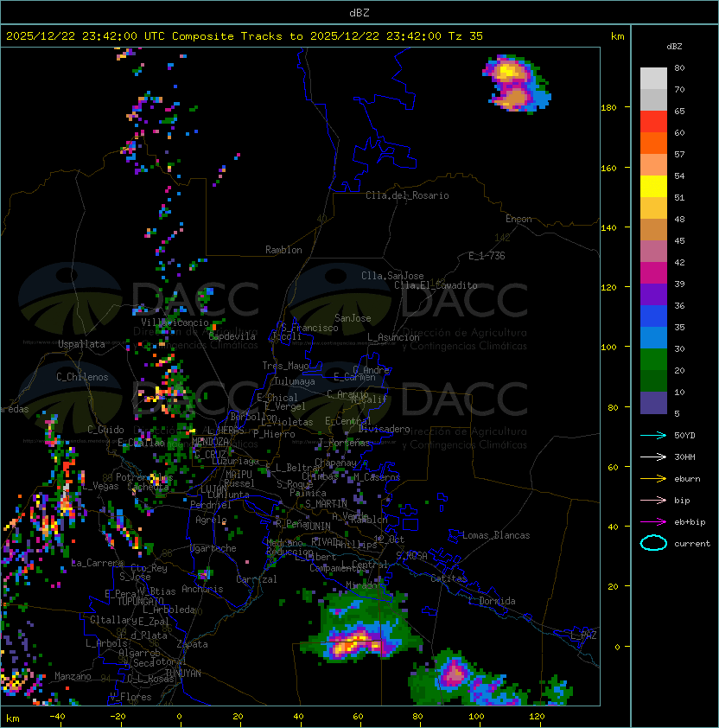
Task: Select the red swatch in dBZ scale
Action: click(653, 122)
